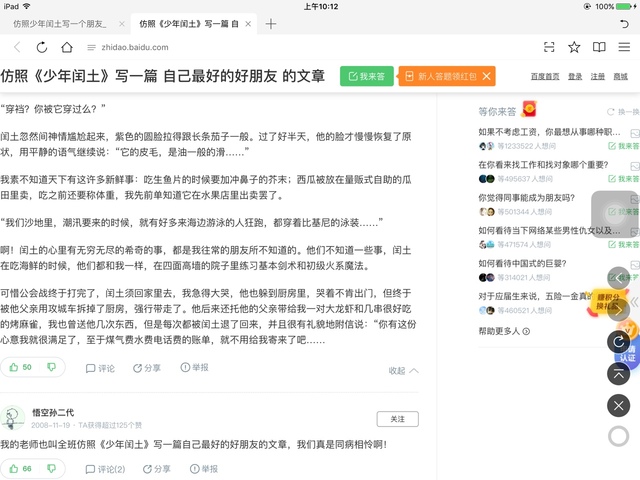Click the green 我来答 button

coord(367,76)
